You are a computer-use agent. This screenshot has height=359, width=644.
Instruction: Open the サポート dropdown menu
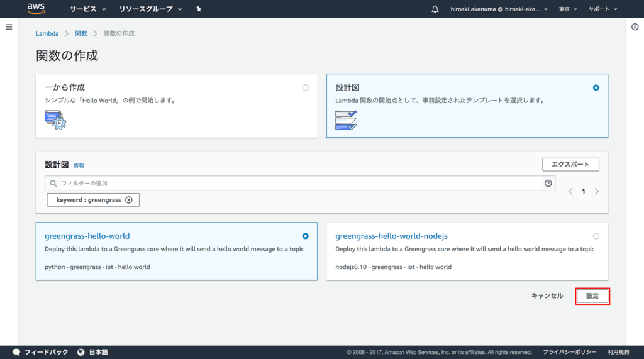602,9
